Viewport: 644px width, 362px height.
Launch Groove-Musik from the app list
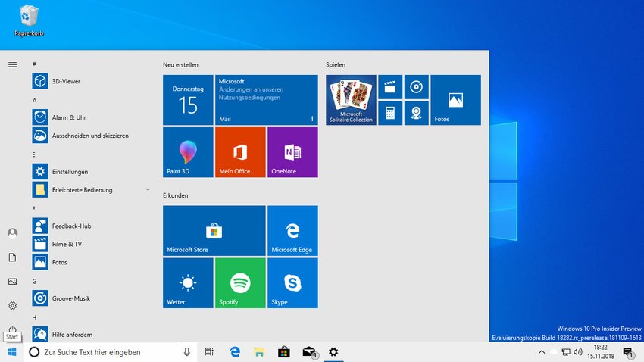pos(90,298)
